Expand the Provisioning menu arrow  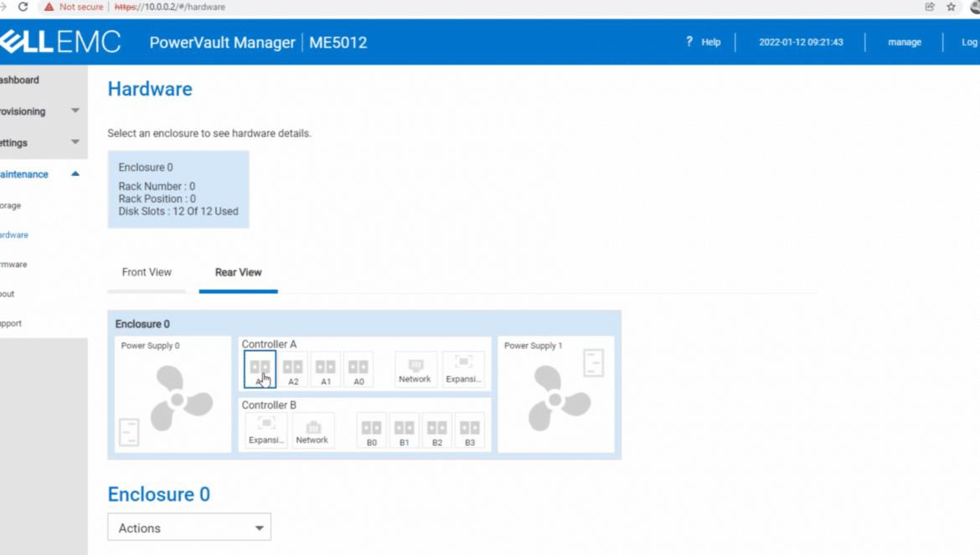click(75, 110)
